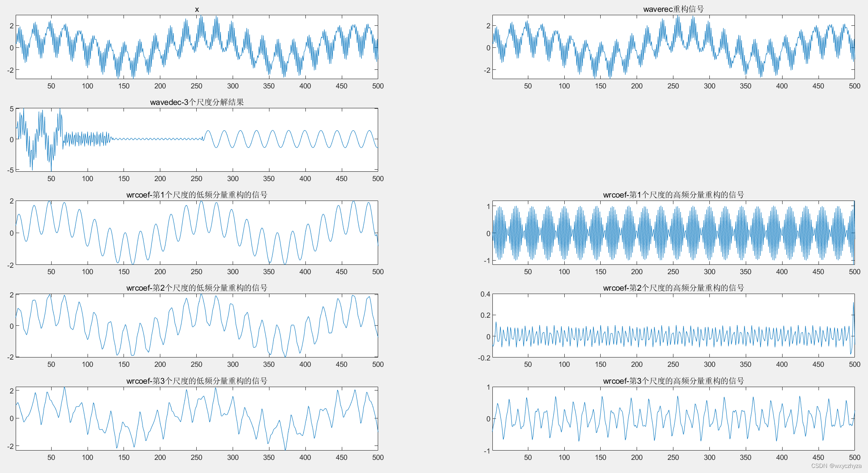868x473 pixels.
Task: Click the wrcoef scale 3 high-frequency plot
Action: point(673,418)
